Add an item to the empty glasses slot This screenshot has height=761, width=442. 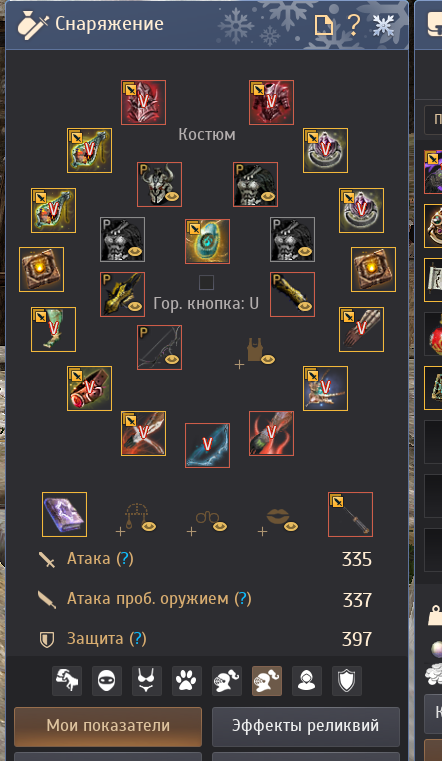[x=207, y=522]
